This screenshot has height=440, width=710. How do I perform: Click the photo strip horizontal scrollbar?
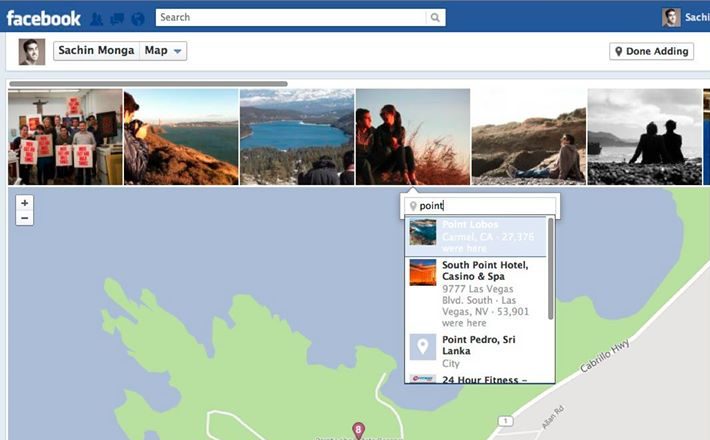[x=148, y=84]
